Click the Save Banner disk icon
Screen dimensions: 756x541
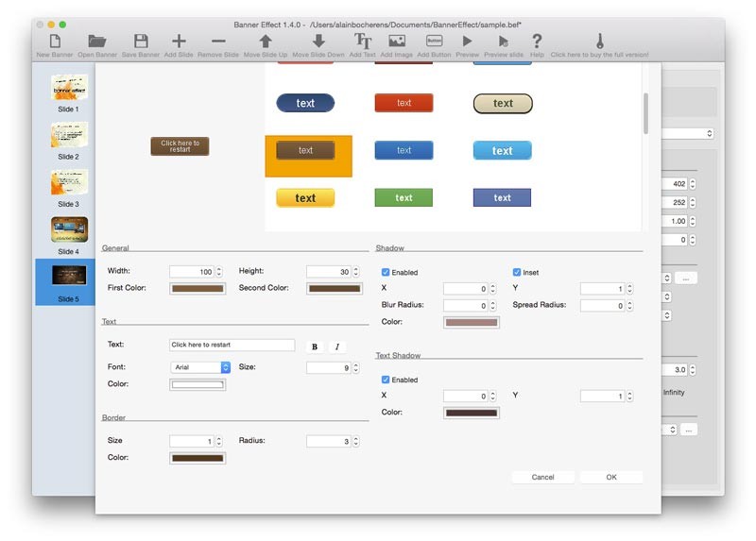point(141,42)
